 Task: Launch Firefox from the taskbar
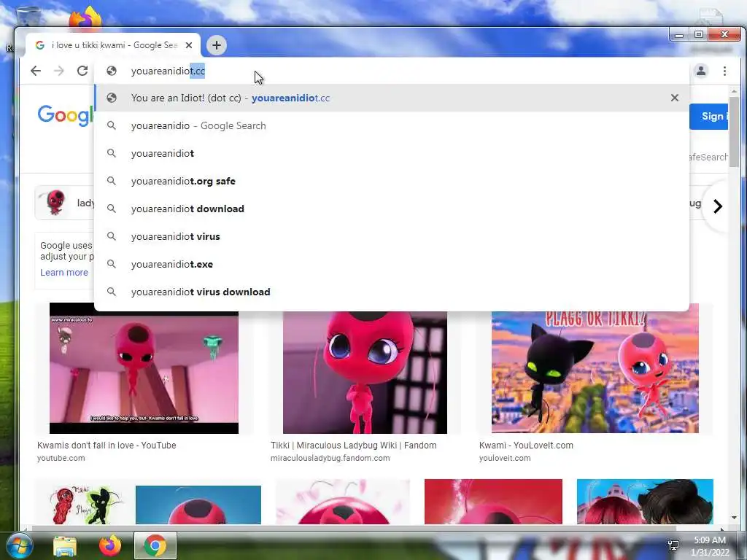tap(110, 545)
